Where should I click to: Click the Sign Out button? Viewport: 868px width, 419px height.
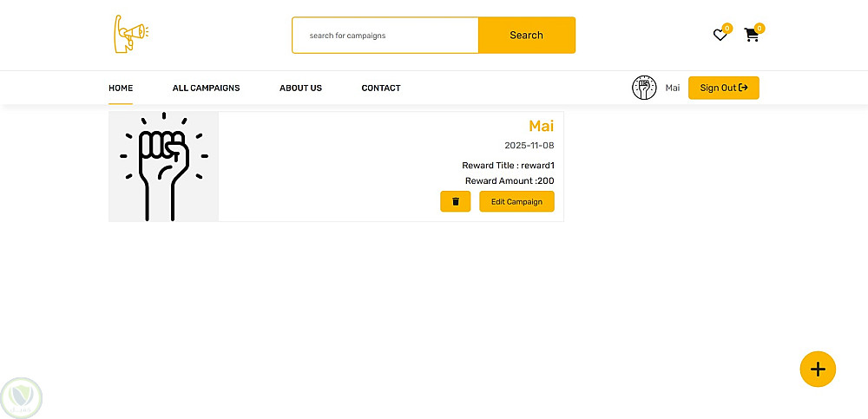pyautogui.click(x=723, y=88)
